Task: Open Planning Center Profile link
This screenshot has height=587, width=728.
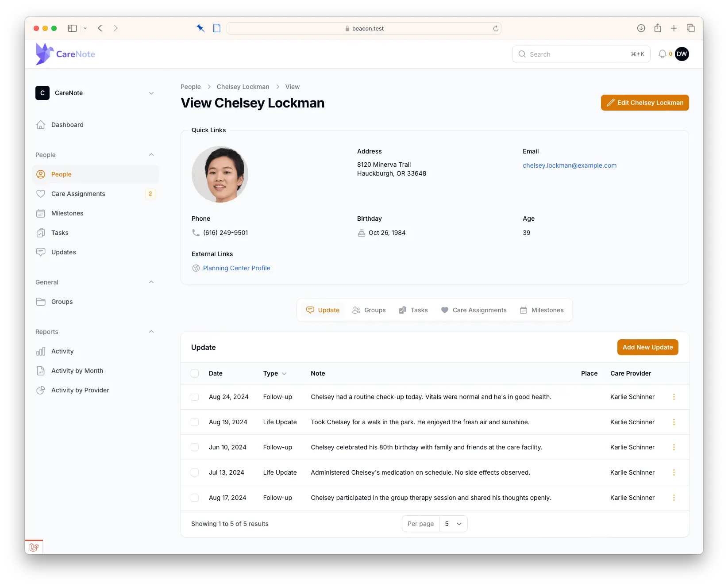Action: pos(236,268)
